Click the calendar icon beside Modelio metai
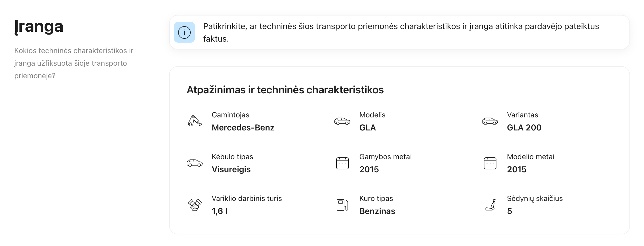Image resolution: width=644 pixels, height=246 pixels. [490, 163]
